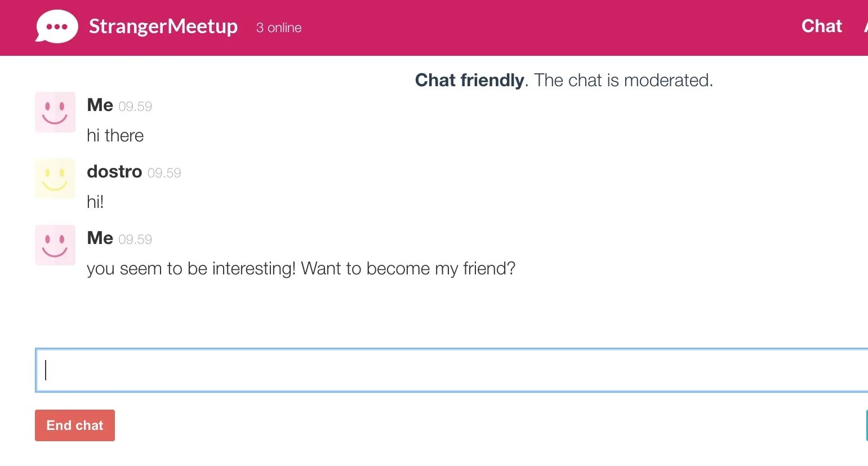Image resolution: width=868 pixels, height=466 pixels.
Task: Click the "Me" name above "hi there"
Action: point(100,105)
